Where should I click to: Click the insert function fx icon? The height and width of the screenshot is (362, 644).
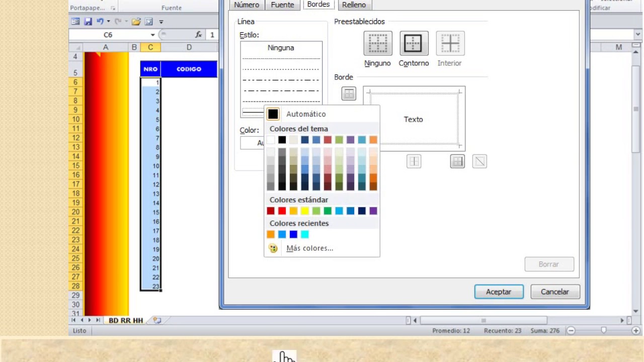[x=199, y=35]
